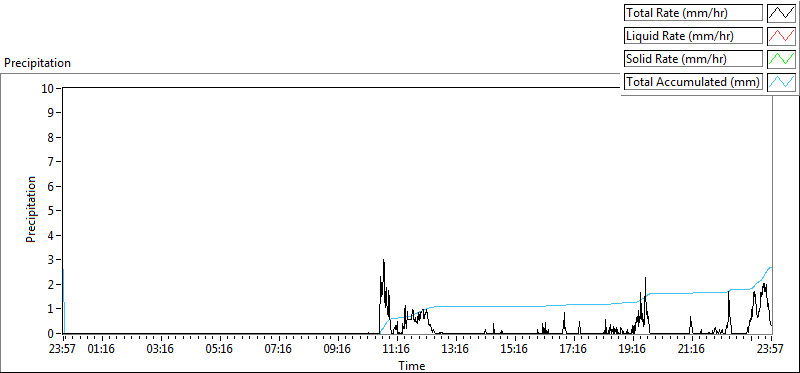Viewport: 800px width, 373px height.
Task: Click the x-axis time label 07:16
Action: pyautogui.click(x=279, y=350)
